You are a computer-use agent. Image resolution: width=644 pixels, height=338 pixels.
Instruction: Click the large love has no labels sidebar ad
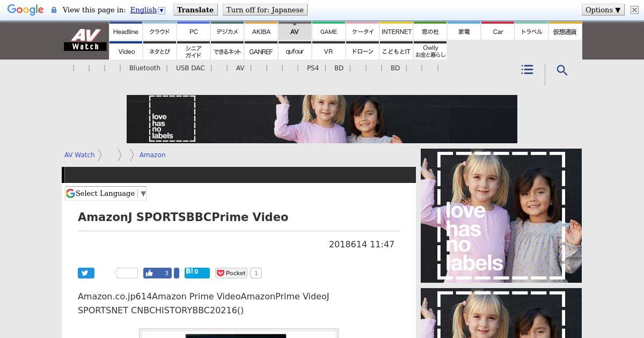[x=501, y=216]
